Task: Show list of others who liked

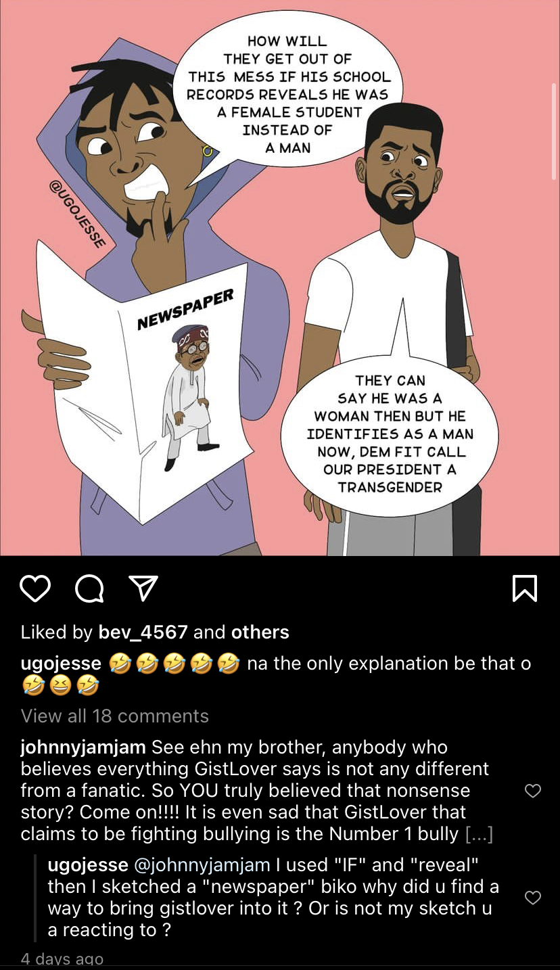Action: [x=260, y=632]
